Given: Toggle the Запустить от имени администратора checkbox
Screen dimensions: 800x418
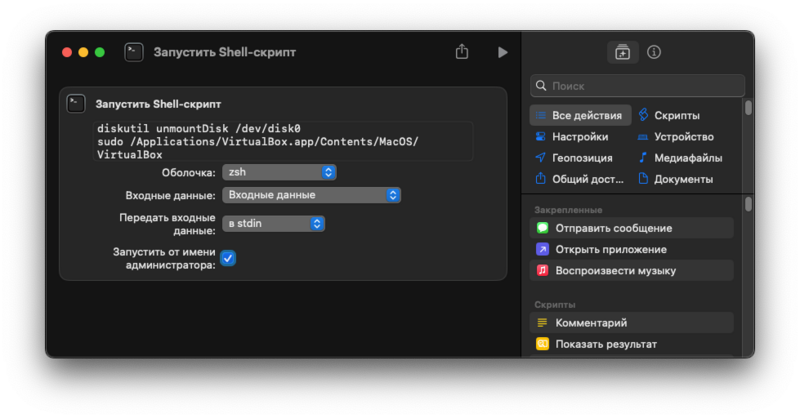Looking at the screenshot, I should pos(228,258).
